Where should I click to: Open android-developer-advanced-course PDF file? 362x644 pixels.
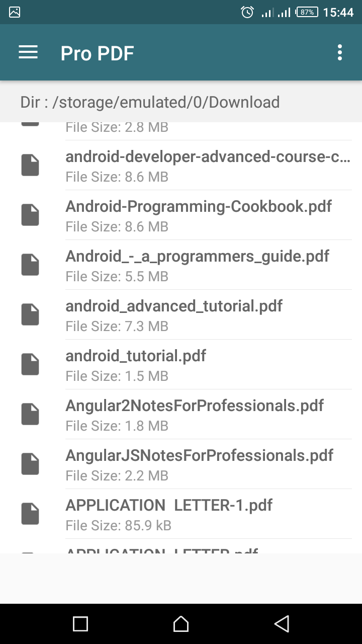[208, 165]
